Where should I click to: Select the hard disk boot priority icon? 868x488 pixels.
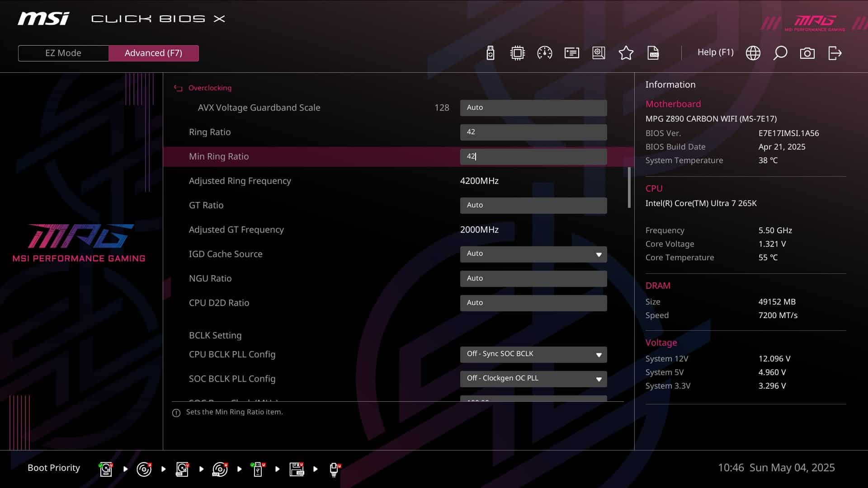pos(106,469)
